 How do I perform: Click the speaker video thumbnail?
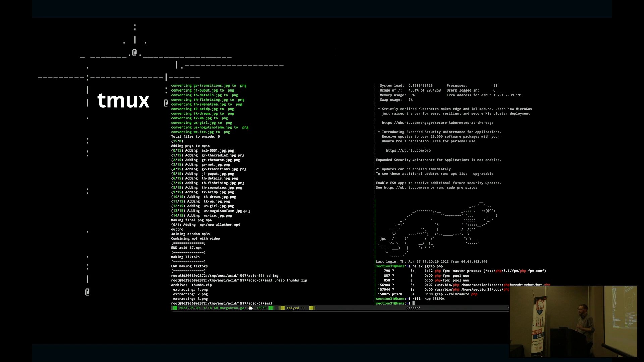[573, 321]
